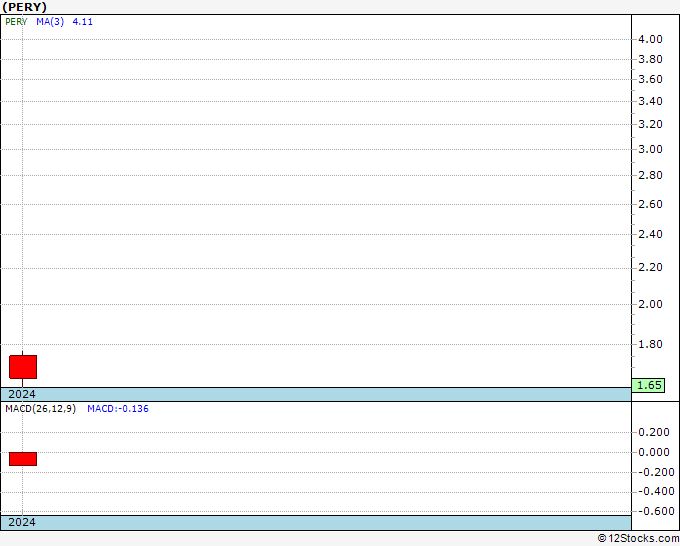Click the MACD(26,12,9) label
Screen dimensions: 680x546
click(40, 409)
